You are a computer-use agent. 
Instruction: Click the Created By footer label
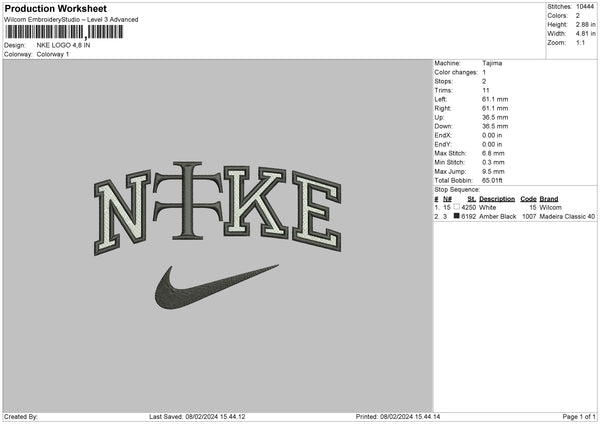21,417
